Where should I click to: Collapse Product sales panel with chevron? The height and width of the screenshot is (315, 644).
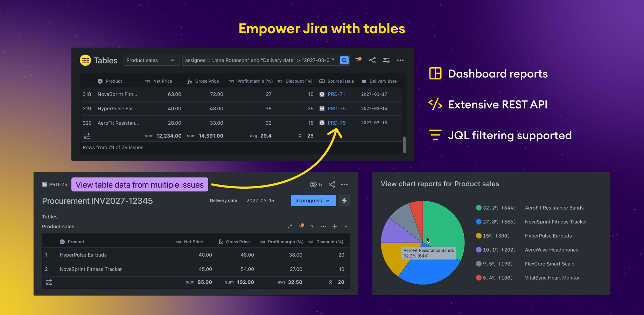point(346,226)
